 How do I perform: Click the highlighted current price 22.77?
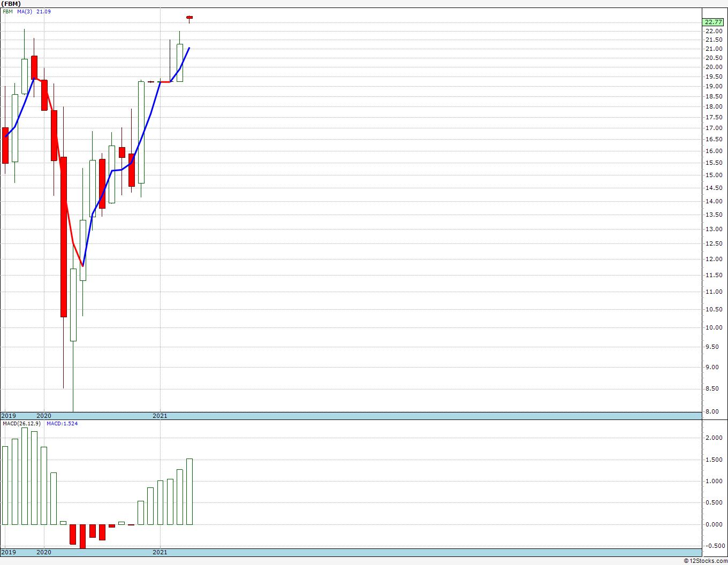[714, 22]
